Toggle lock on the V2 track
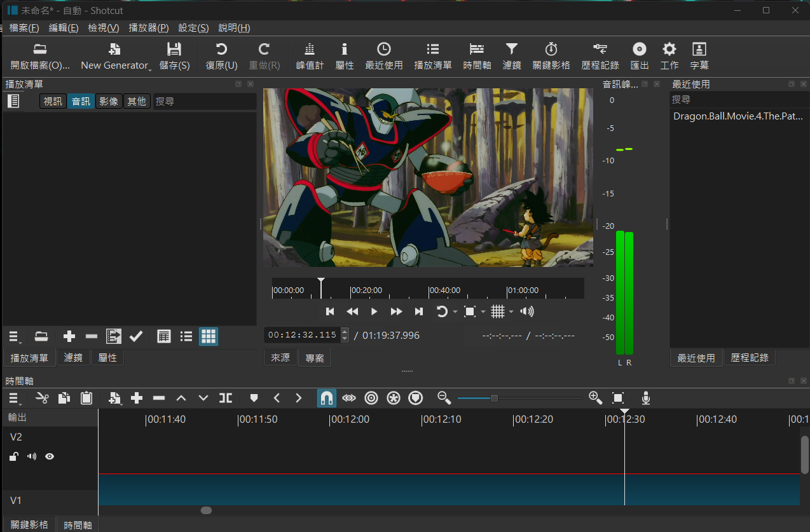This screenshot has height=532, width=810. click(14, 456)
